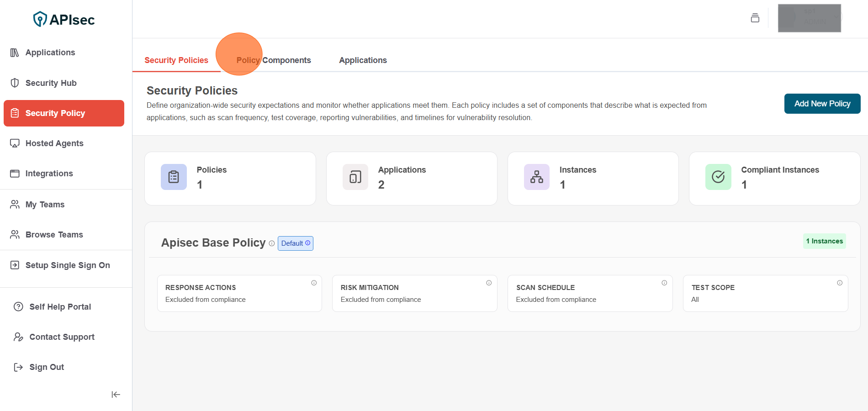Go to Integrations in the sidebar
Image resolution: width=868 pixels, height=411 pixels.
(49, 174)
